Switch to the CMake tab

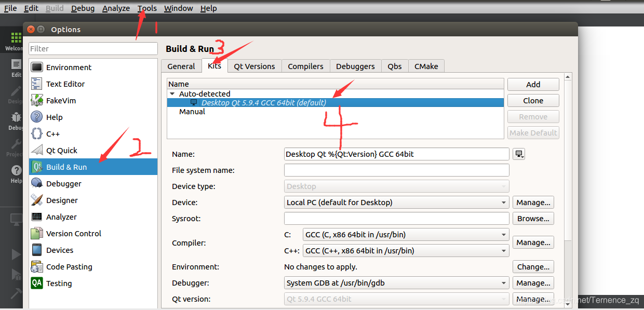tap(426, 66)
